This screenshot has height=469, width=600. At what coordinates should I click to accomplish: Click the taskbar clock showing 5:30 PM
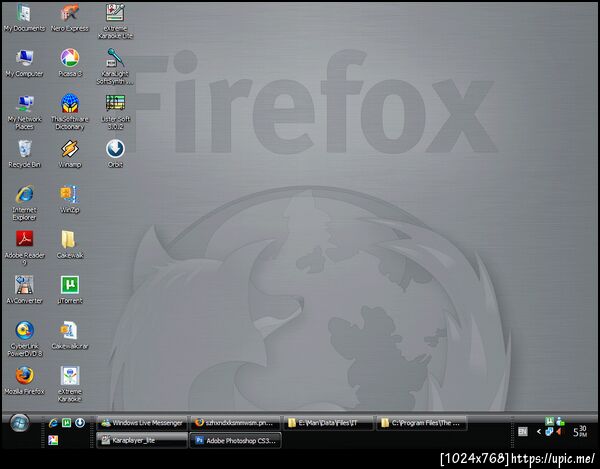580,432
